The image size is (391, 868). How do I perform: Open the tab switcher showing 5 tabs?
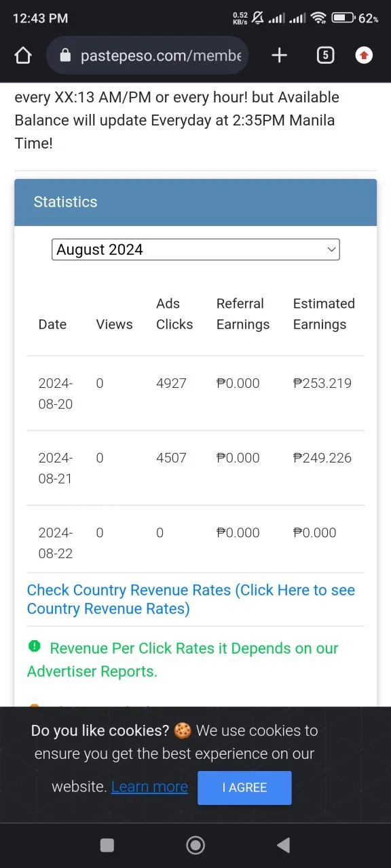[325, 56]
